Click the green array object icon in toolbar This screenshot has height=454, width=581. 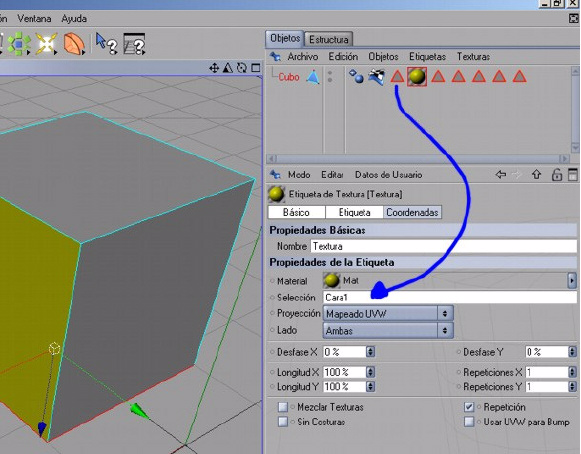[19, 43]
